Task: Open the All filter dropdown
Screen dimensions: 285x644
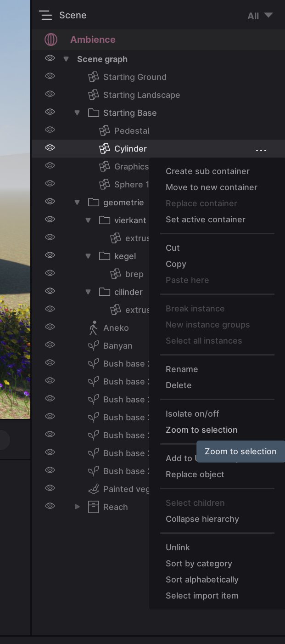Action: coord(260,16)
